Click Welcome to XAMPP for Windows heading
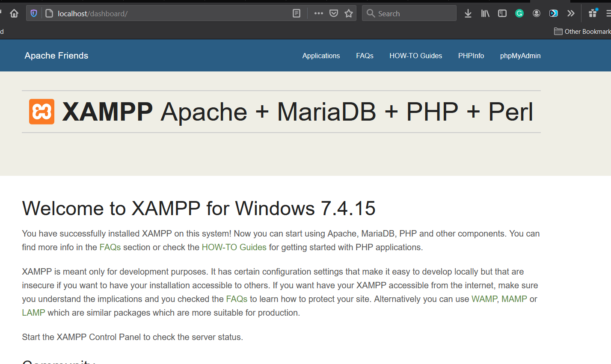The image size is (611, 364). click(x=199, y=208)
